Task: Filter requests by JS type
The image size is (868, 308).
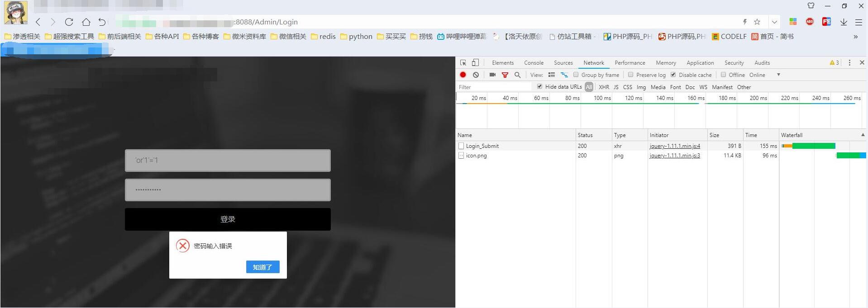Action: click(616, 87)
